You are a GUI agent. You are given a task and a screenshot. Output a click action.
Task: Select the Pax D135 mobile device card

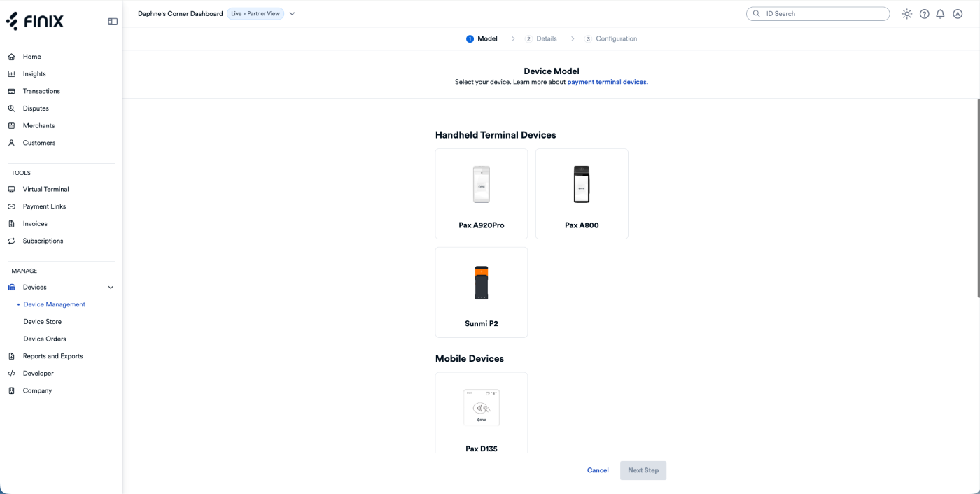482,413
